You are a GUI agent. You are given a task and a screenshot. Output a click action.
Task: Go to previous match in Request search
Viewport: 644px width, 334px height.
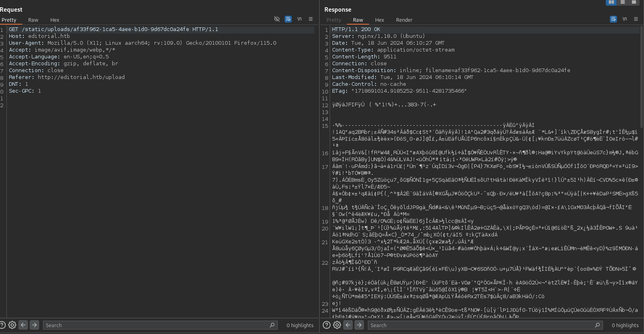point(23,325)
